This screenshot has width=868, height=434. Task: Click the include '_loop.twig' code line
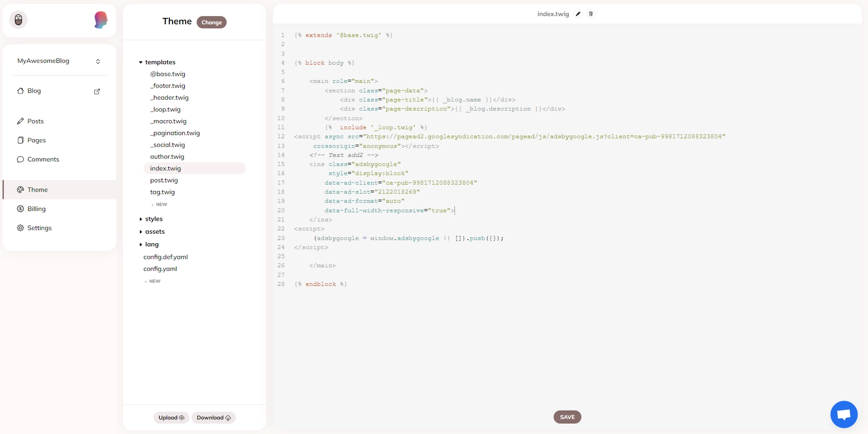(x=376, y=128)
